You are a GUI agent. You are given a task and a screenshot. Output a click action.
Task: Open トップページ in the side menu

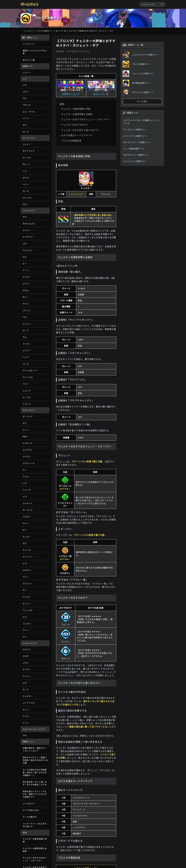point(35,44)
